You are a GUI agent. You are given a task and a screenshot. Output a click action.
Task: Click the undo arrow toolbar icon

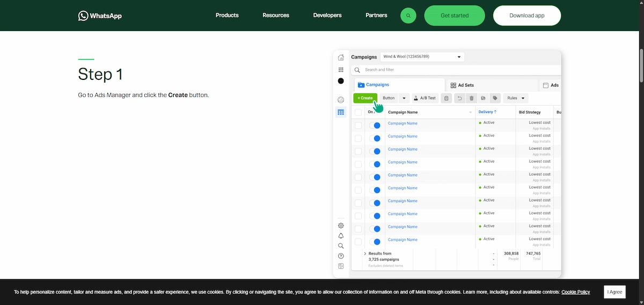tap(460, 98)
